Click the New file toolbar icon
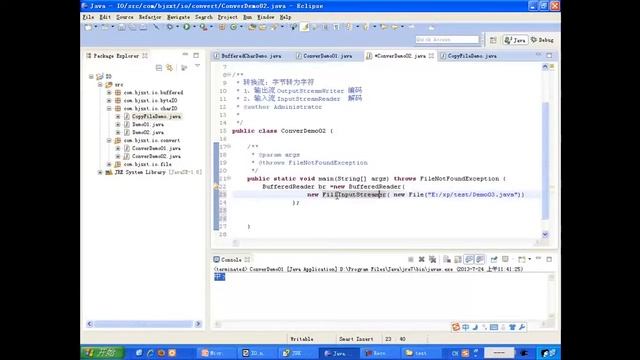640x360 pixels. (x=88, y=27)
